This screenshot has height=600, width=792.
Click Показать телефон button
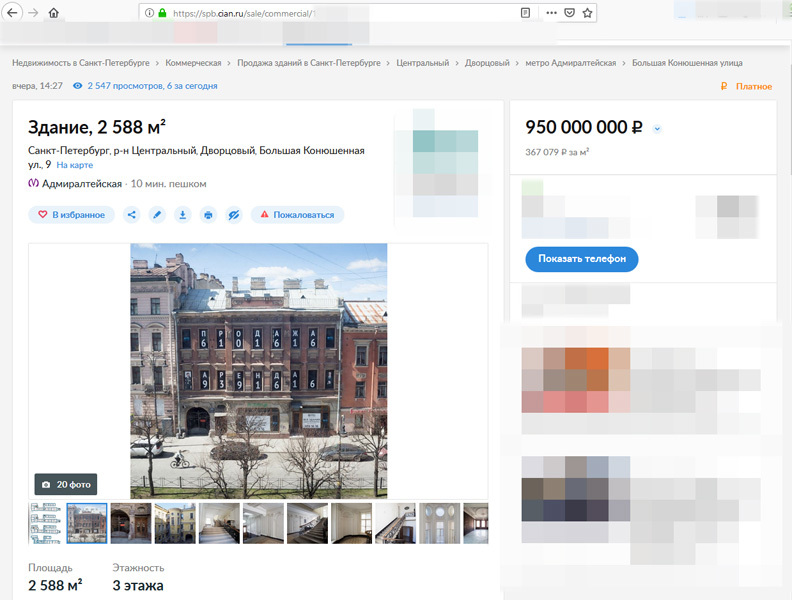click(582, 259)
